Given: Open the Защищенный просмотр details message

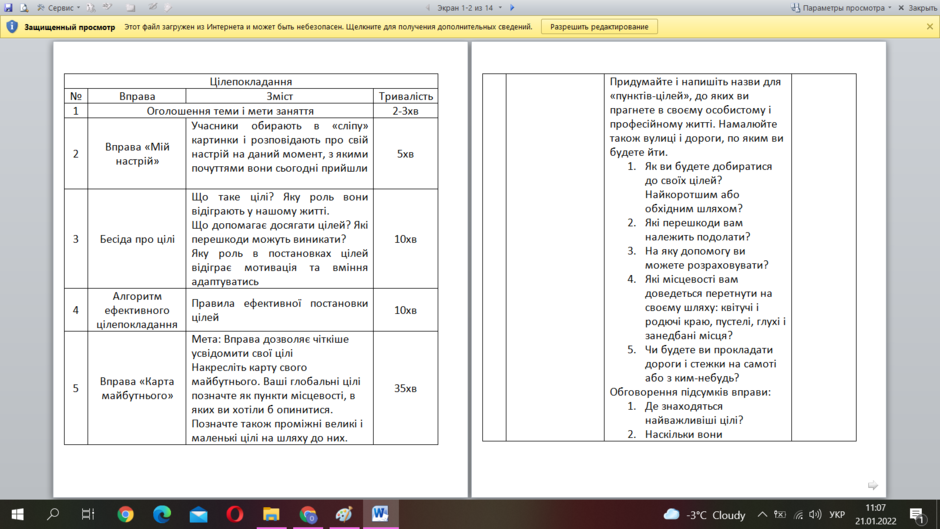Looking at the screenshot, I should (328, 27).
